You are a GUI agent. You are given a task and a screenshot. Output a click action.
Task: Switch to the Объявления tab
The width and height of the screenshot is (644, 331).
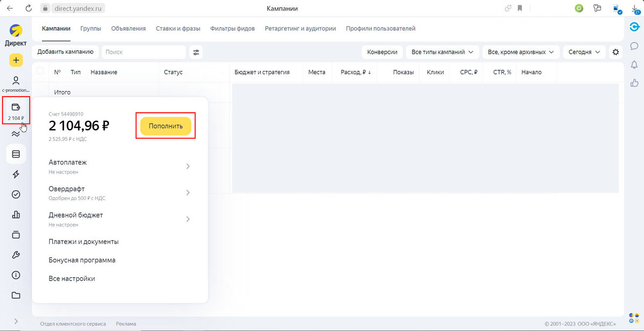click(x=128, y=28)
